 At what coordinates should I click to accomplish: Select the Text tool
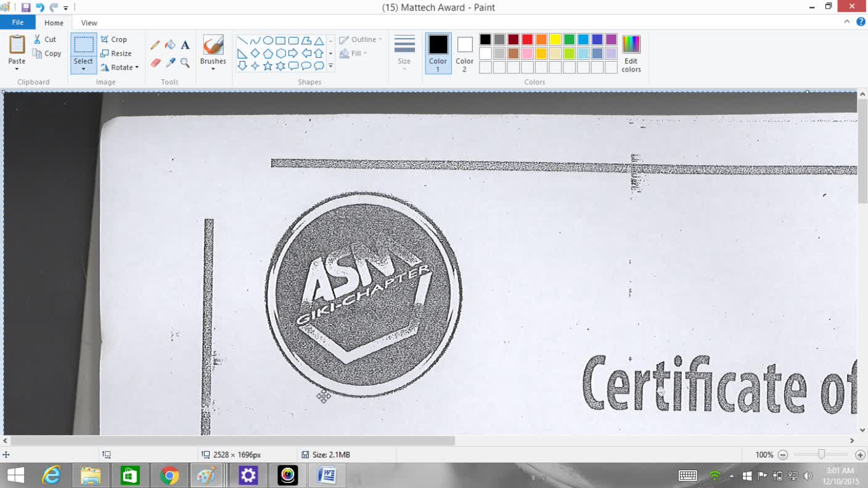coord(185,45)
